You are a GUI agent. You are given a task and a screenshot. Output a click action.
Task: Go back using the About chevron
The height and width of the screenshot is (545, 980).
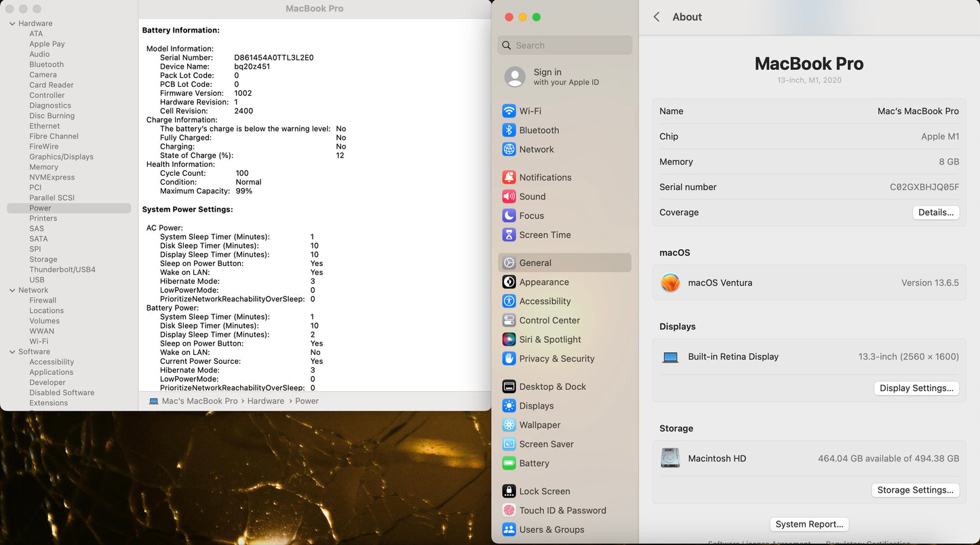(656, 17)
